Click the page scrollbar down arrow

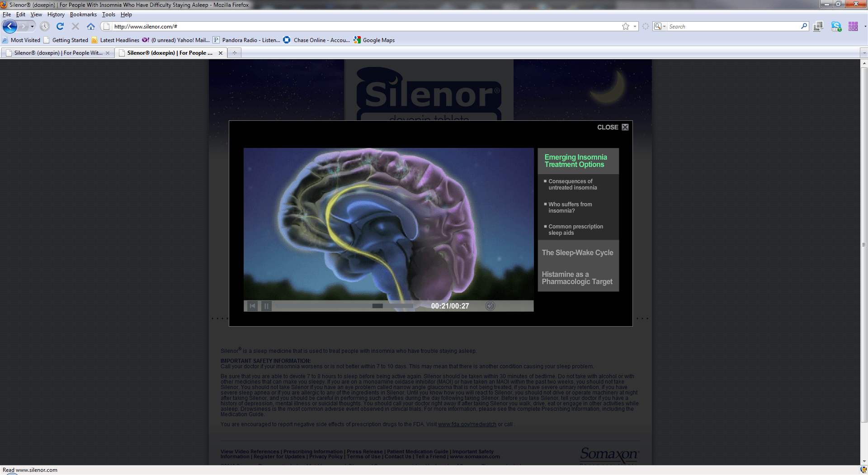pyautogui.click(x=864, y=461)
